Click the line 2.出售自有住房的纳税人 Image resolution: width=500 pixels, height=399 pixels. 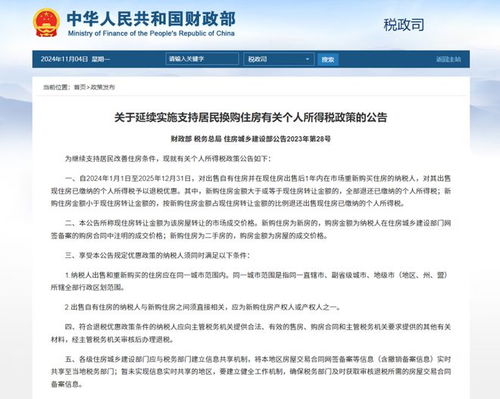(x=203, y=307)
